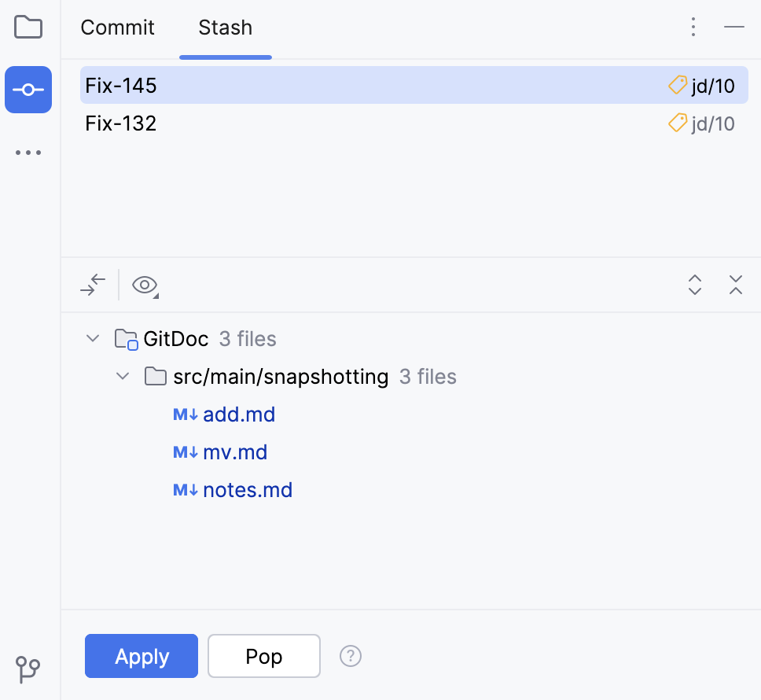Collapse the GitDoc root node
This screenshot has width=761, height=700.
[x=93, y=339]
